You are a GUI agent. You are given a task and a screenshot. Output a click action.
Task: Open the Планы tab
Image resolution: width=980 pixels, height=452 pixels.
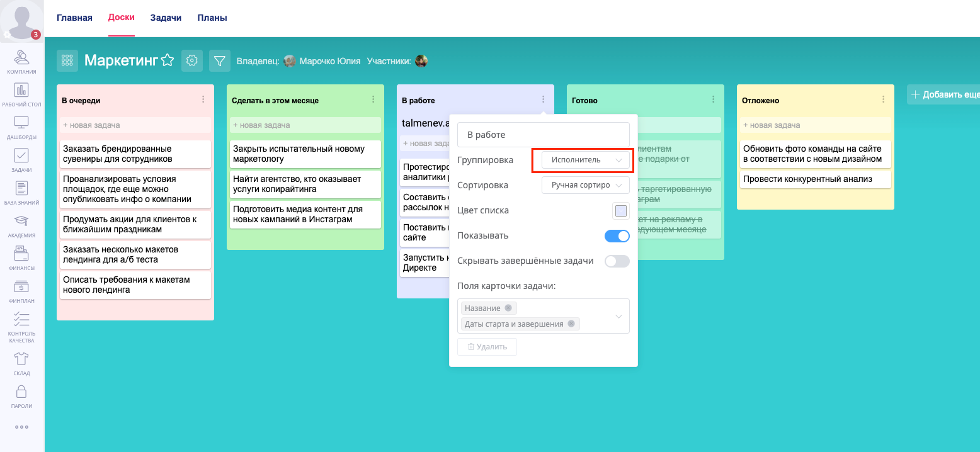pyautogui.click(x=212, y=18)
